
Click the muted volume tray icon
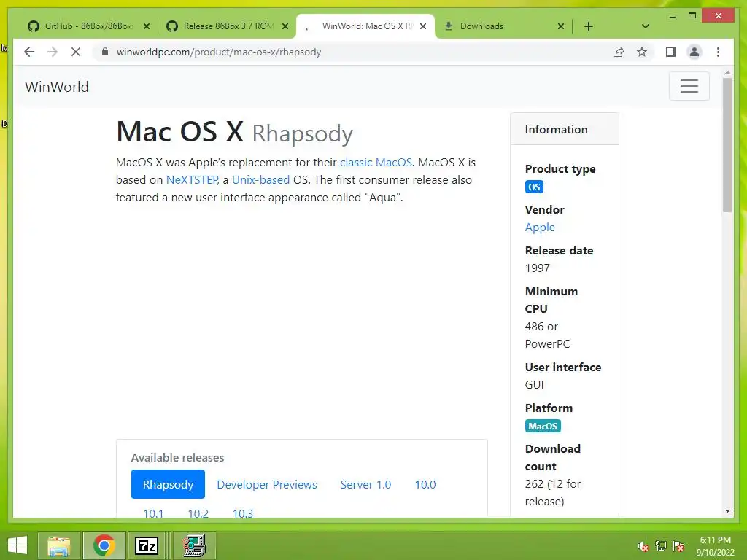[643, 547]
